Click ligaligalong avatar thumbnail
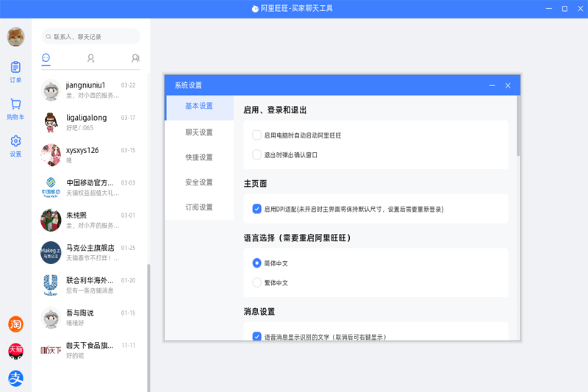 tap(51, 122)
